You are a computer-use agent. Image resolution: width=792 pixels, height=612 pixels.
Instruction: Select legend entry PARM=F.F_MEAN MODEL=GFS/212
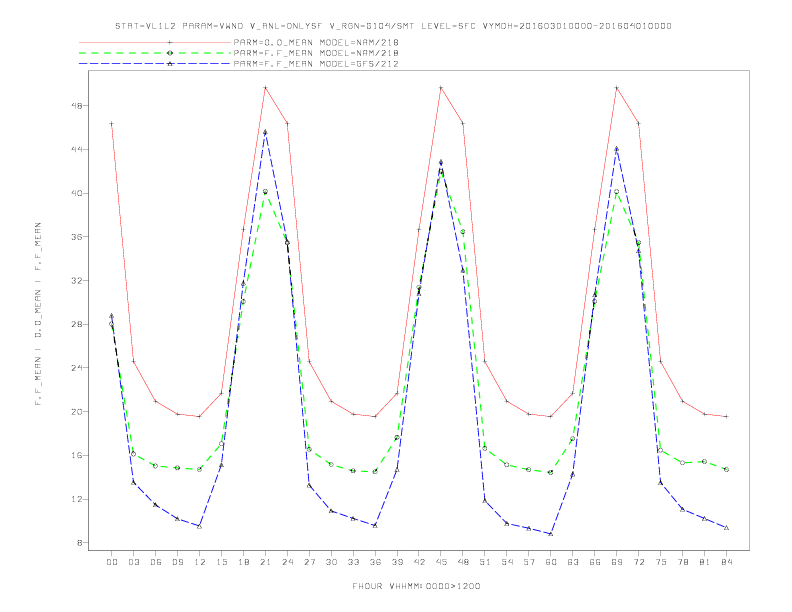coord(316,64)
